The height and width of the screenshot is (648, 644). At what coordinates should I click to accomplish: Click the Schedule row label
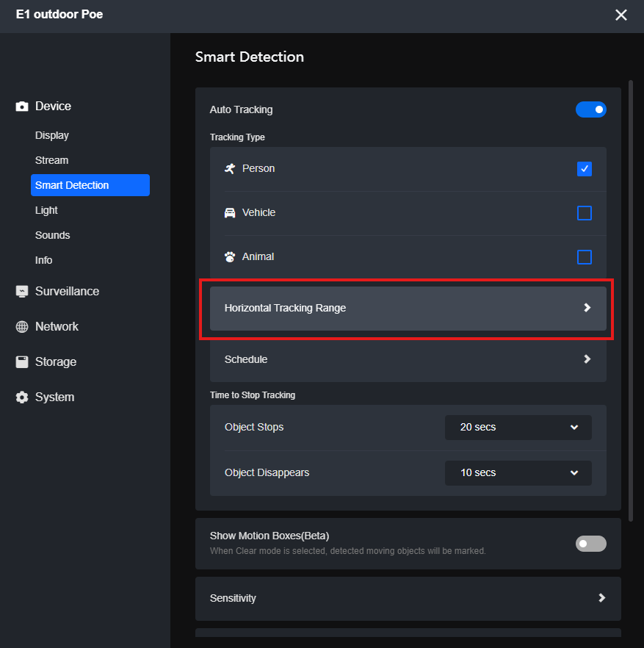pyautogui.click(x=246, y=359)
